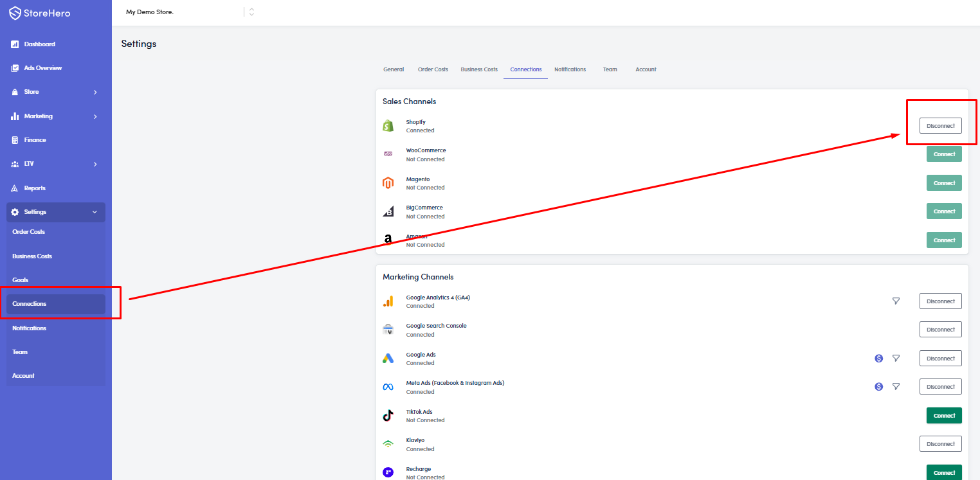
Task: Connect the Amazon sales channel
Action: [944, 240]
